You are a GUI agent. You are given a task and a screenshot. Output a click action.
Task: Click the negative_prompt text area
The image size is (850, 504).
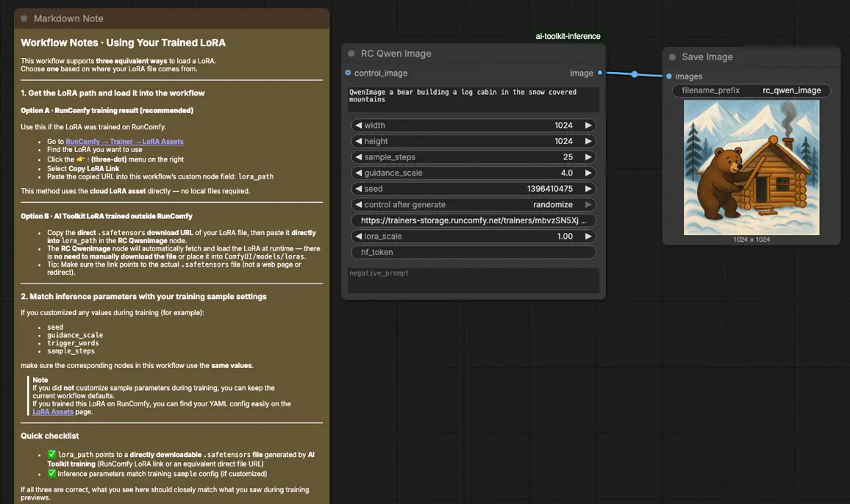point(474,280)
